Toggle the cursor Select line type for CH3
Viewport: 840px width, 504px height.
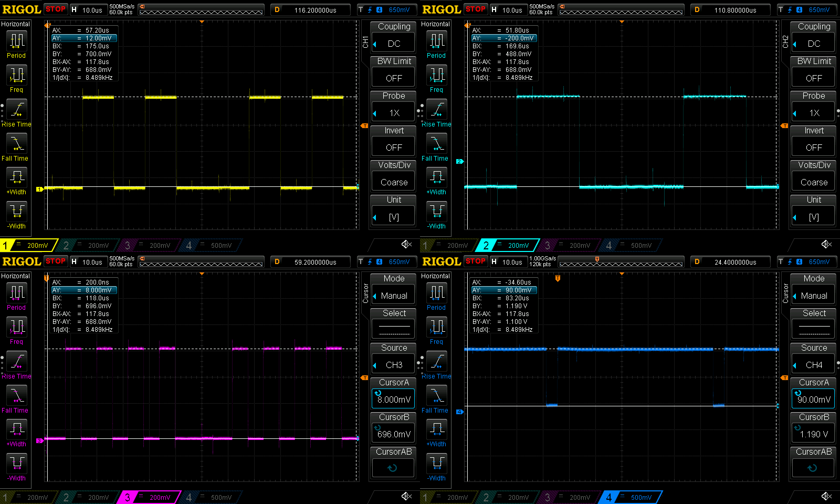point(394,329)
